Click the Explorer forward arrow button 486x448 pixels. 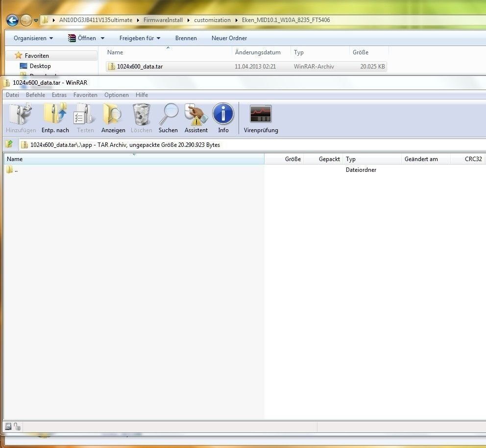(x=26, y=21)
